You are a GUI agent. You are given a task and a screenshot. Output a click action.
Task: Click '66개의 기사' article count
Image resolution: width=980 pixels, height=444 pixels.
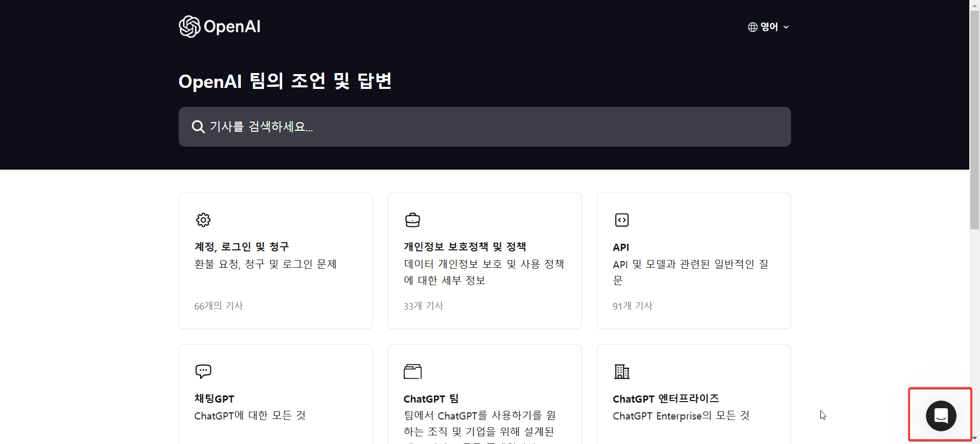[218, 306]
